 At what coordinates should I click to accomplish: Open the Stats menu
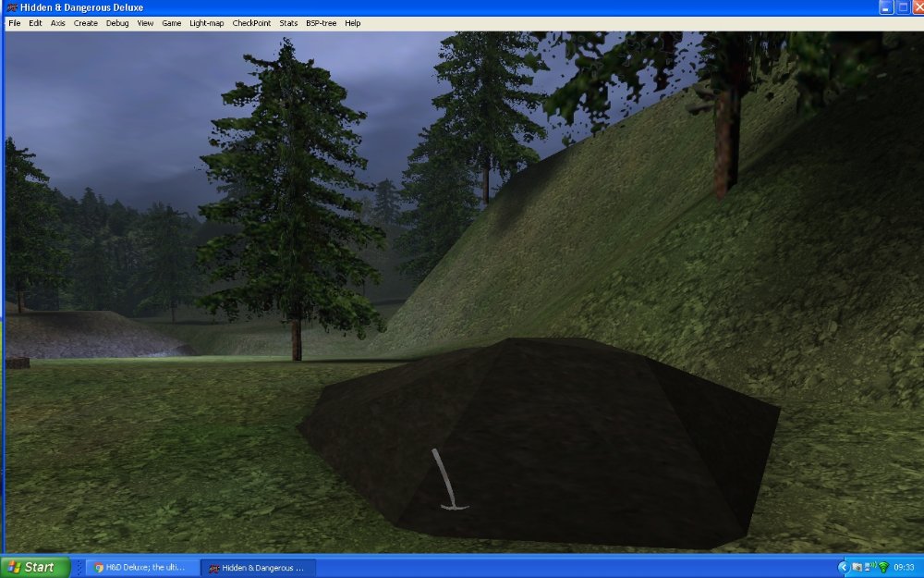coord(288,24)
